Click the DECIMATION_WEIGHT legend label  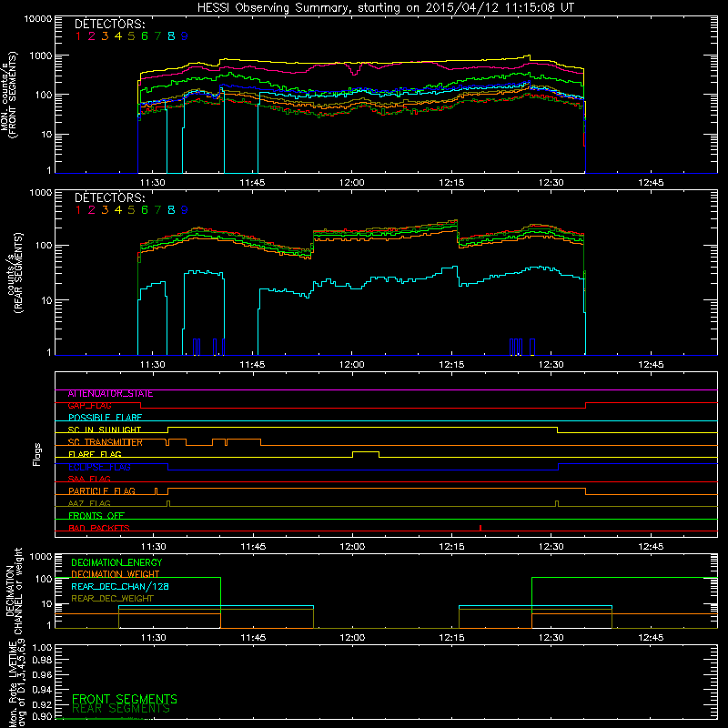coord(116,575)
